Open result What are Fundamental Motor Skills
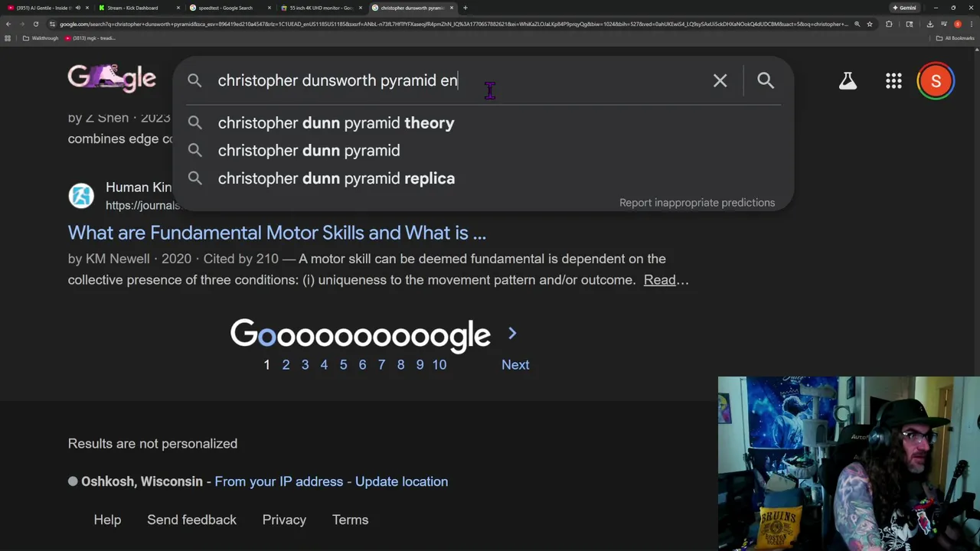 276,233
